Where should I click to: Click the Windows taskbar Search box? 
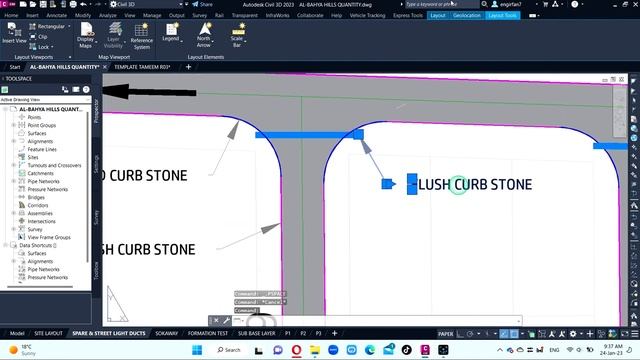tap(229, 350)
